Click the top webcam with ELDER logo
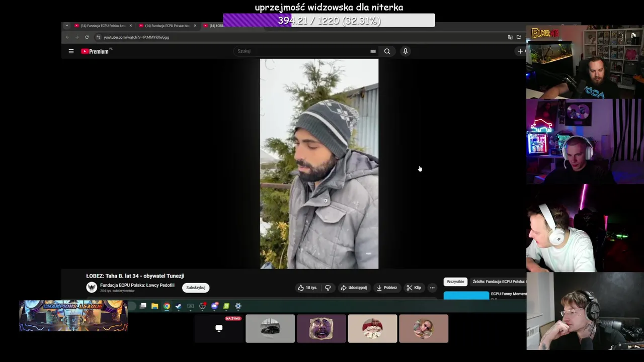This screenshot has height=362, width=644. (x=585, y=62)
